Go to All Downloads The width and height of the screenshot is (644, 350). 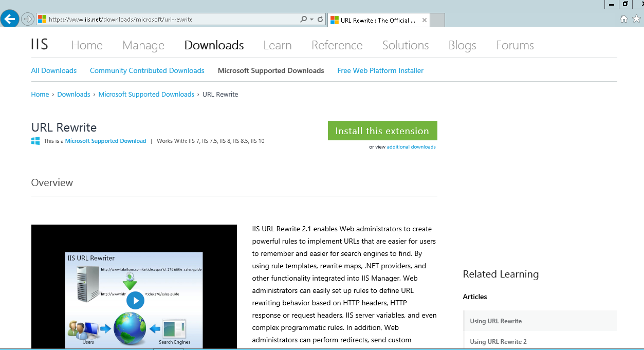tap(54, 70)
